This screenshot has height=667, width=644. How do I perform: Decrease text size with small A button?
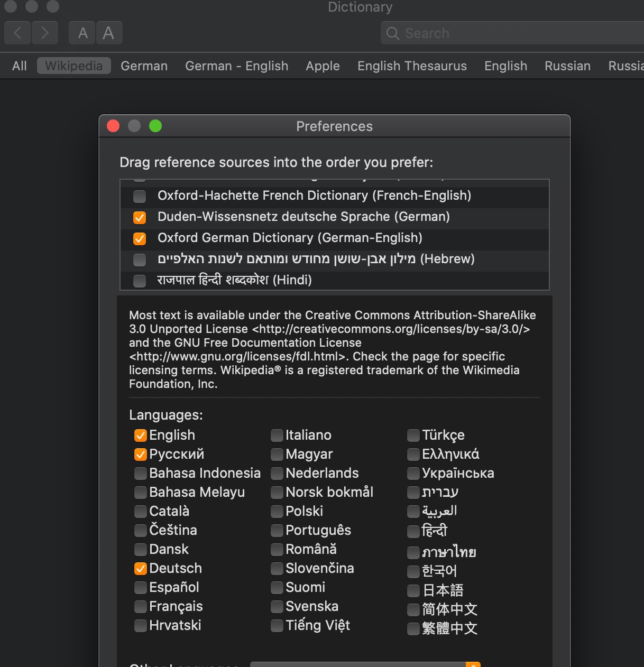coord(82,33)
